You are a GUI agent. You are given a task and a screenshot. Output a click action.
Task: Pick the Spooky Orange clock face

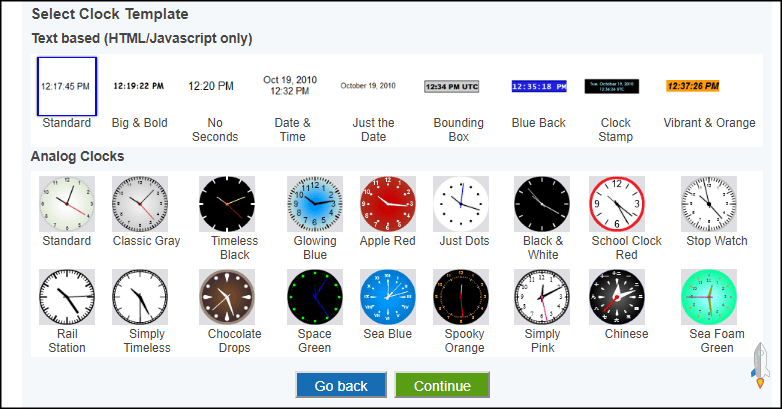click(461, 297)
